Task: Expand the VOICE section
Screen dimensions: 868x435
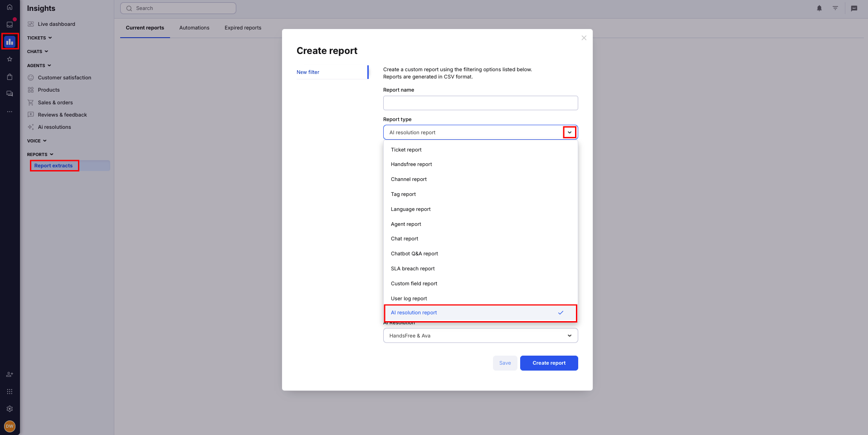Action: pyautogui.click(x=37, y=141)
